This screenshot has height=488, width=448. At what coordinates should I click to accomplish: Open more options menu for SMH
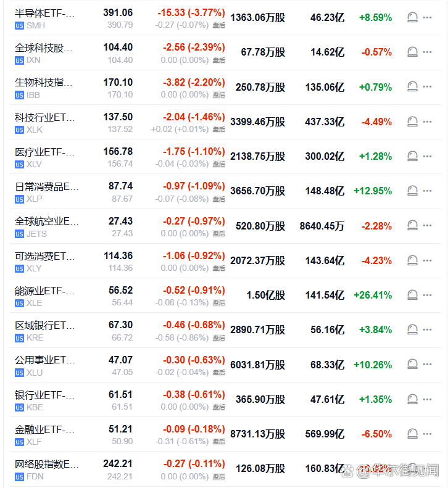(428, 17)
